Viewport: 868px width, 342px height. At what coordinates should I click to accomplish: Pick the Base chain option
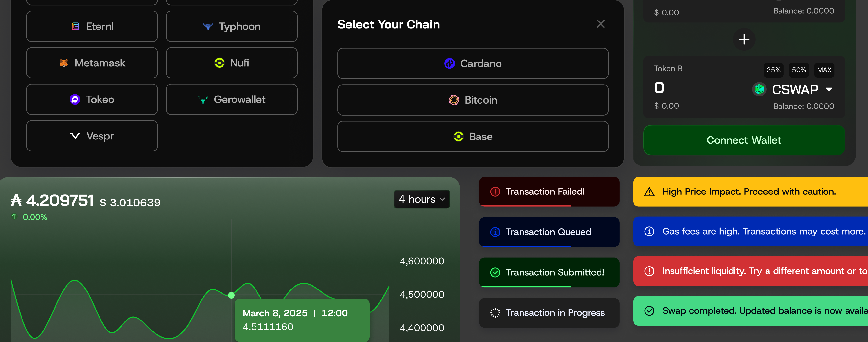tap(473, 137)
